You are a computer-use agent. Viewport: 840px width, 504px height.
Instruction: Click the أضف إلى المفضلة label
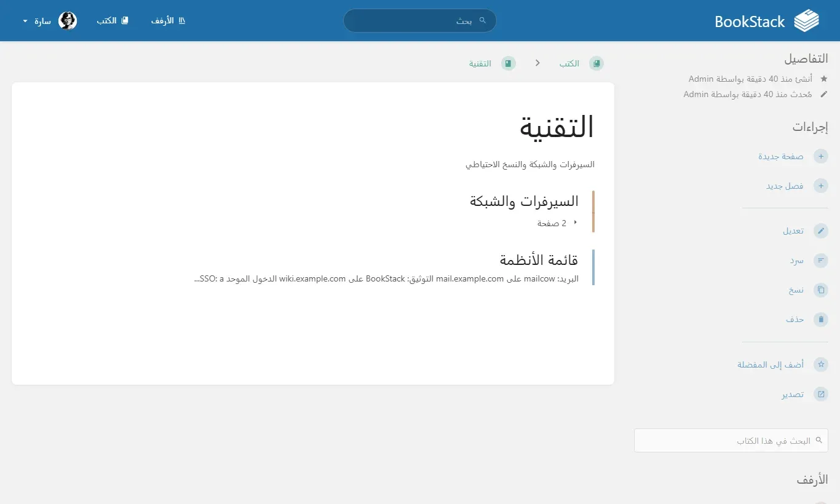(771, 364)
